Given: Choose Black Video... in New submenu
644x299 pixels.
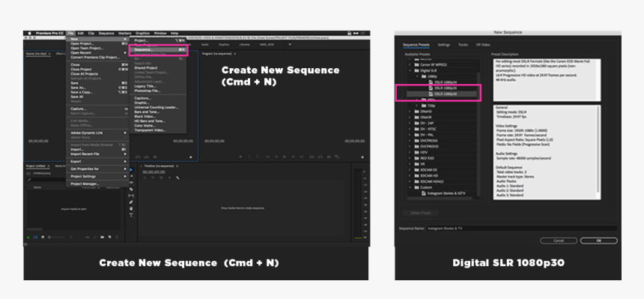Looking at the screenshot, I should click(158, 116).
